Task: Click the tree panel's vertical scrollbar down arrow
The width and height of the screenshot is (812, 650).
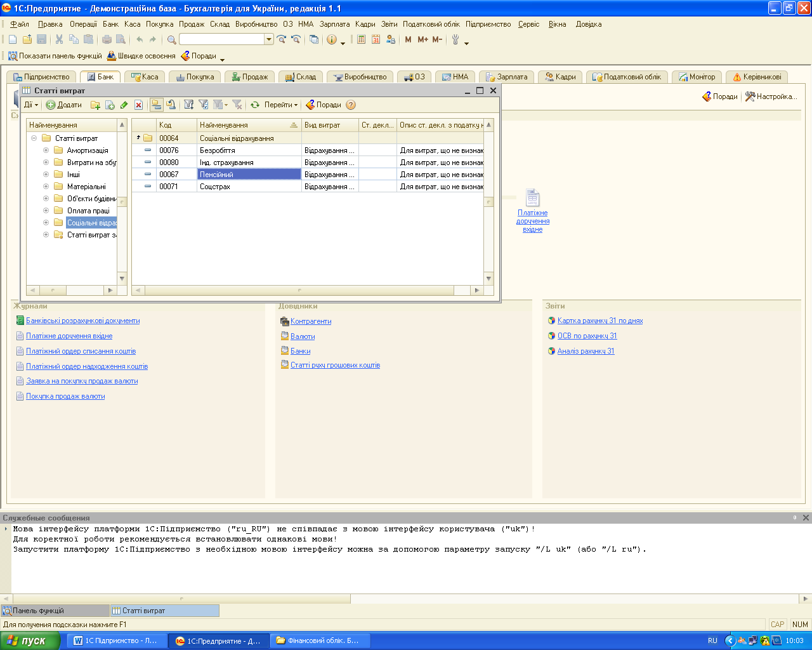Action: (x=122, y=278)
